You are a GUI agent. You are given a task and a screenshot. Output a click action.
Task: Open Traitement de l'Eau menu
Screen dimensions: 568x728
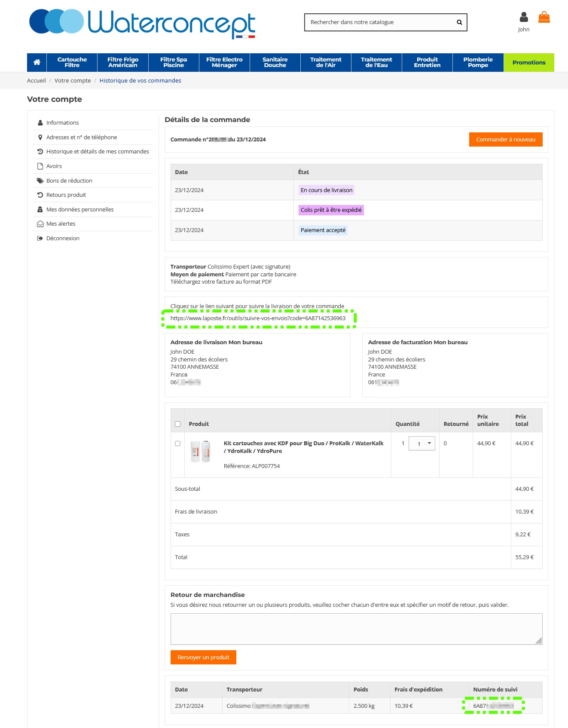coord(376,63)
